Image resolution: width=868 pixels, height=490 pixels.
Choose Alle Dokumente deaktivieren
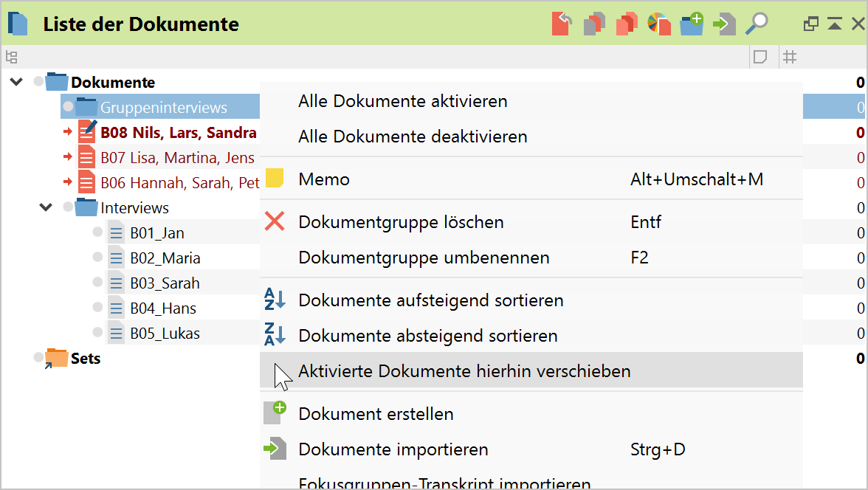(531, 137)
